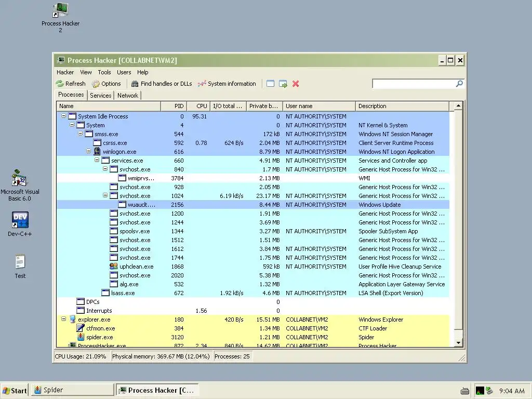
Task: Click the CPU Usage status bar entry
Action: pos(81,356)
